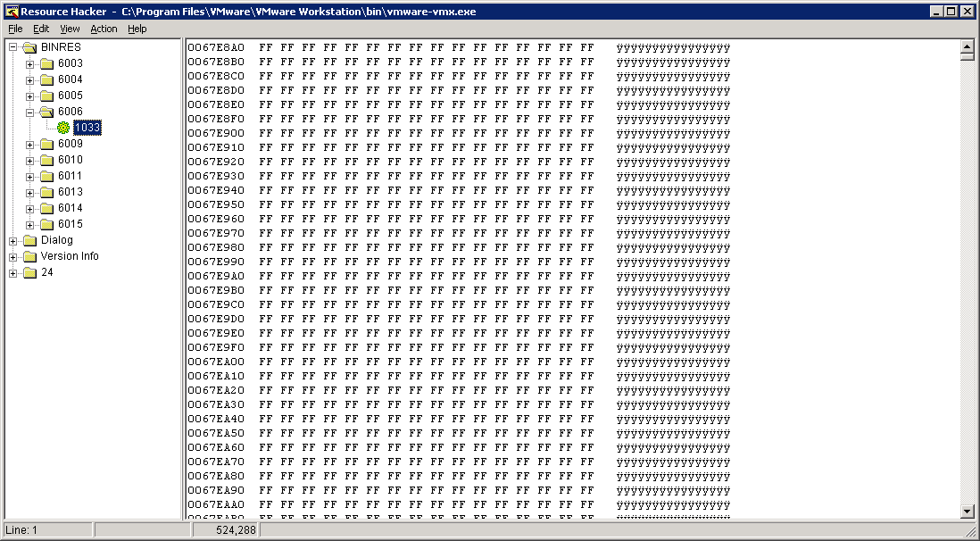
Task: Open the Action menu
Action: coord(104,29)
